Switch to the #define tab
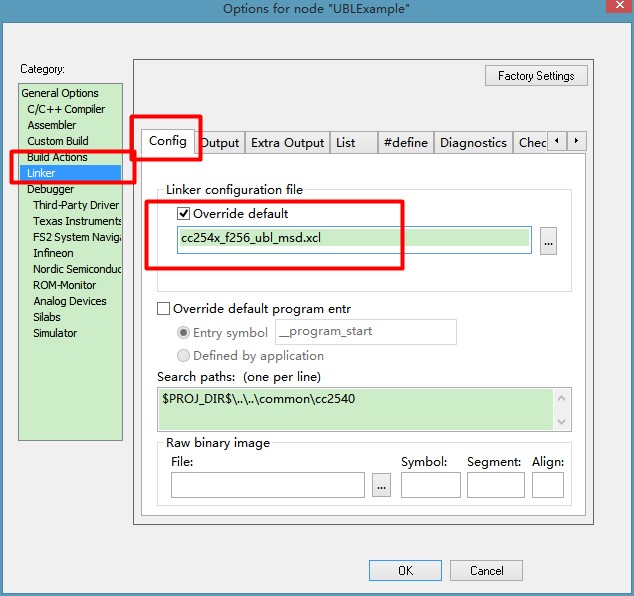Screen dimensions: 634x596 pos(406,143)
